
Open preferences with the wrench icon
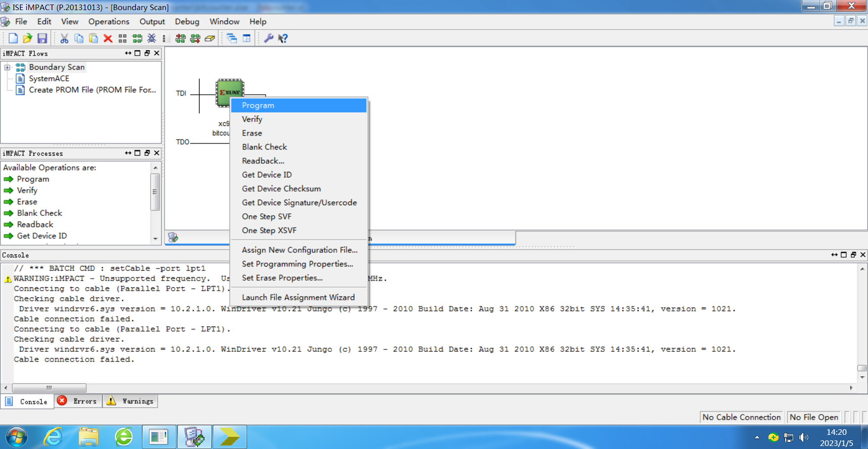pos(269,38)
